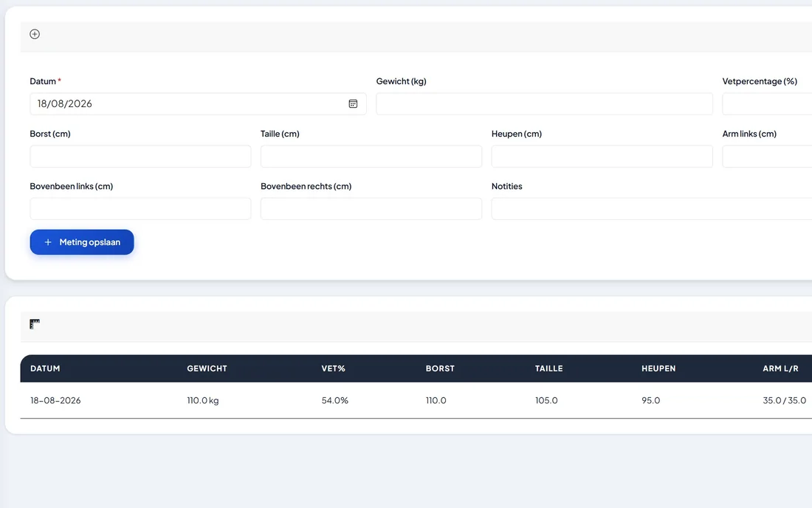Click the Taille (cm) input field
812x508 pixels.
click(371, 157)
